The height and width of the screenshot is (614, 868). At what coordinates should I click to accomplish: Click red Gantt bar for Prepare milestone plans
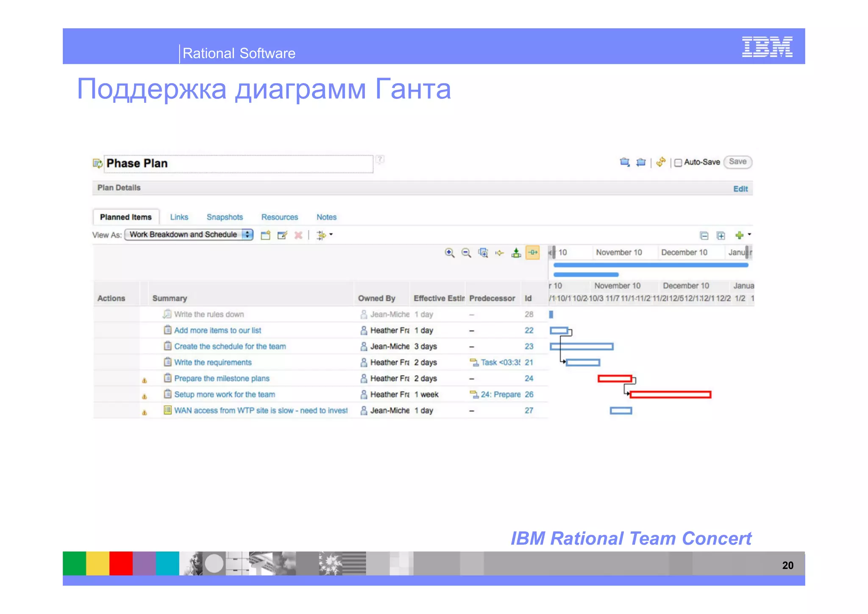point(615,379)
